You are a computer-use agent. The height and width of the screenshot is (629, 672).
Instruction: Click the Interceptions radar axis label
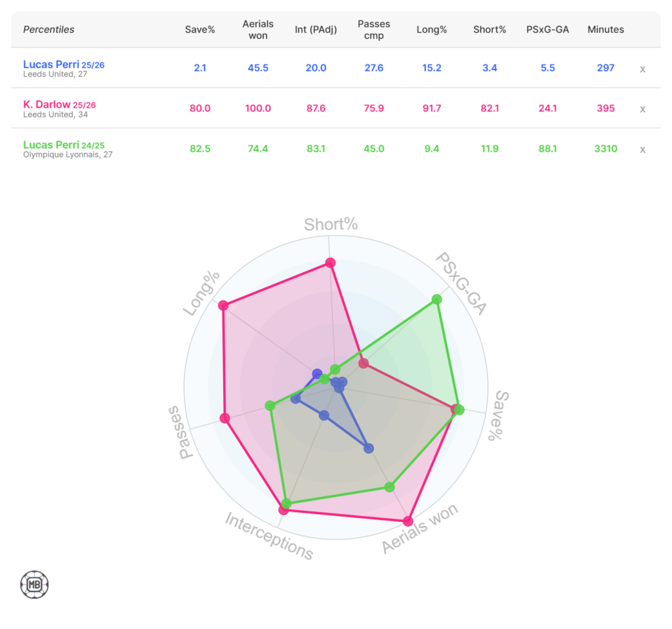click(269, 536)
